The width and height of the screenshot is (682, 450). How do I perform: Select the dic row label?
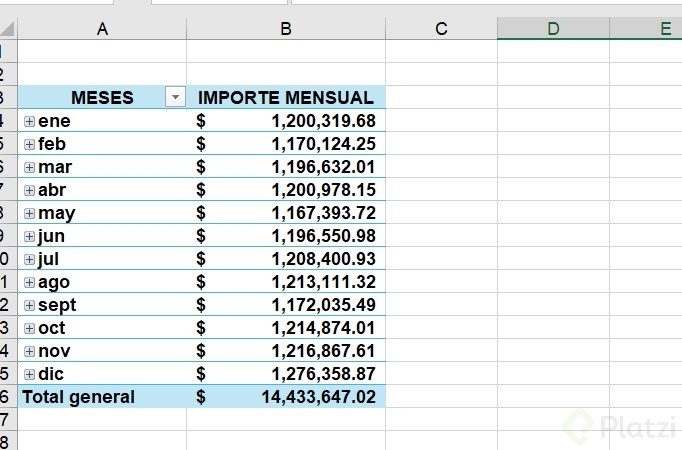point(51,374)
